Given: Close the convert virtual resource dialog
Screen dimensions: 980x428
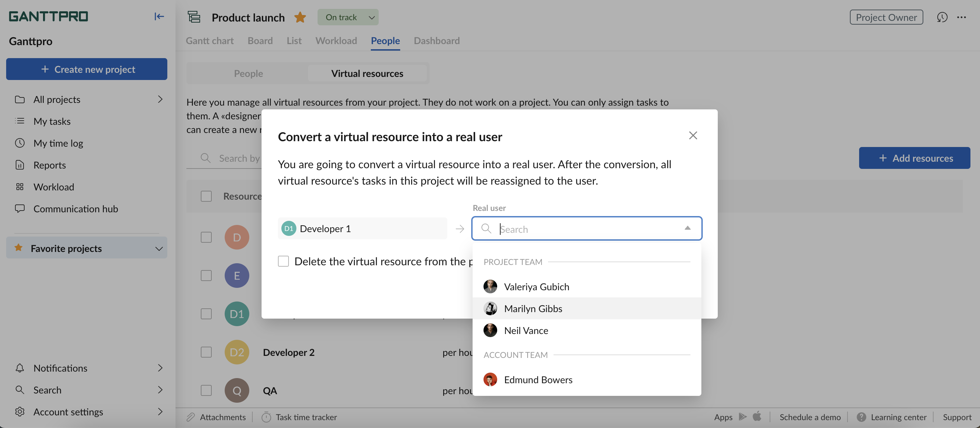Looking at the screenshot, I should 692,136.
